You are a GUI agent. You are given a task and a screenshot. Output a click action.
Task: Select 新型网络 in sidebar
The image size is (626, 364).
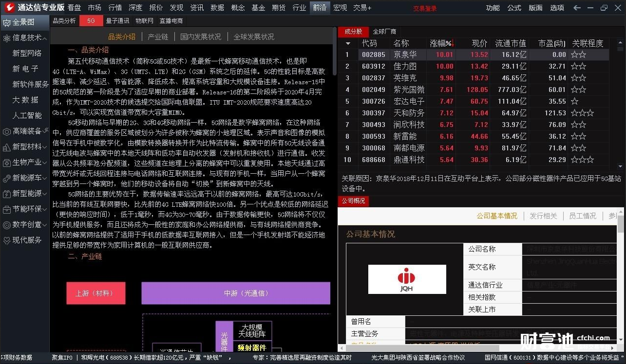coord(27,54)
